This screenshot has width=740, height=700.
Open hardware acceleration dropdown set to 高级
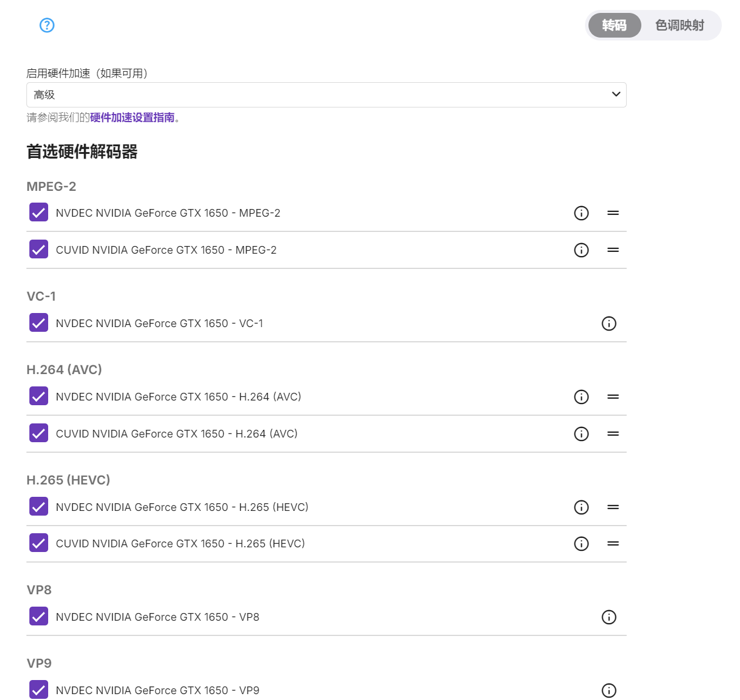(x=327, y=95)
